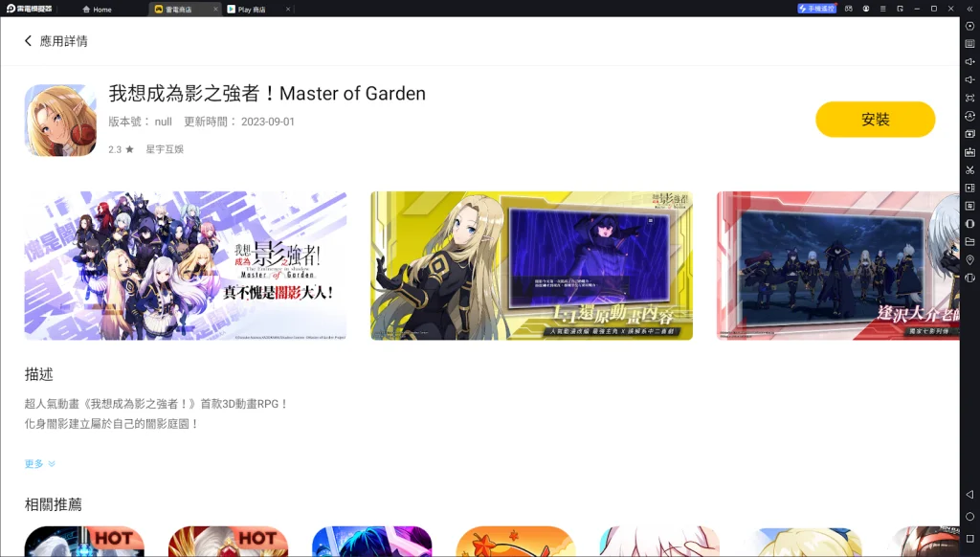Open the operation recorder (circled A) icon
This screenshot has height=557, width=980.
969,116
